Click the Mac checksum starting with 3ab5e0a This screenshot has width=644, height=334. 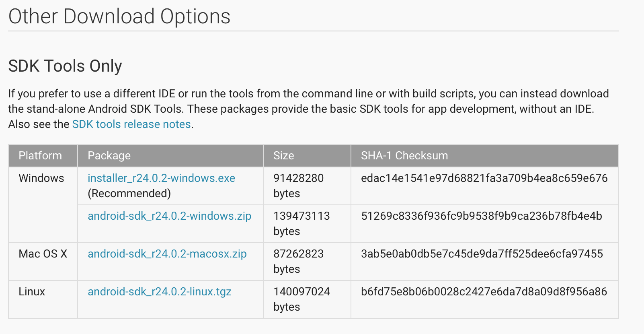pyautogui.click(x=482, y=254)
